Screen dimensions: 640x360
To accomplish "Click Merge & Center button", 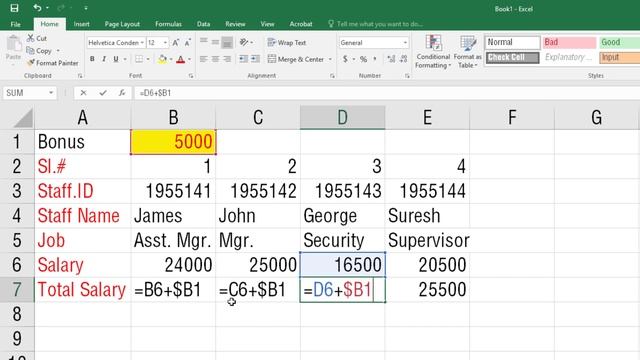I will point(296,59).
